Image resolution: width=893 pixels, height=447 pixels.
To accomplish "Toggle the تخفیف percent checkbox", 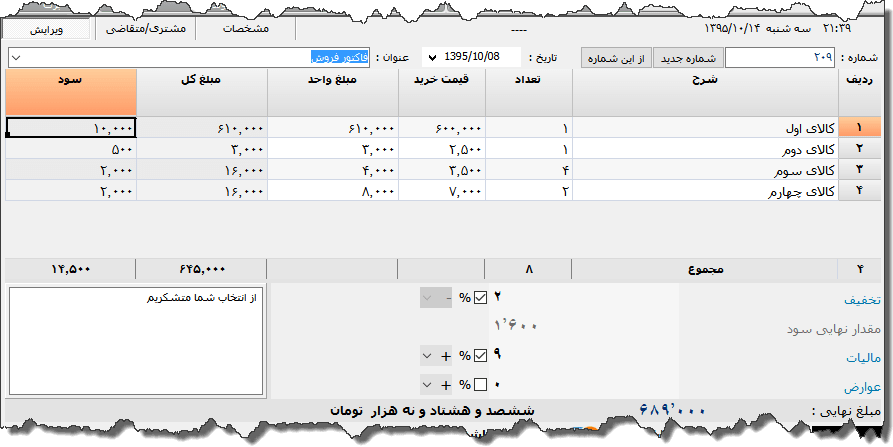I will coord(481,297).
